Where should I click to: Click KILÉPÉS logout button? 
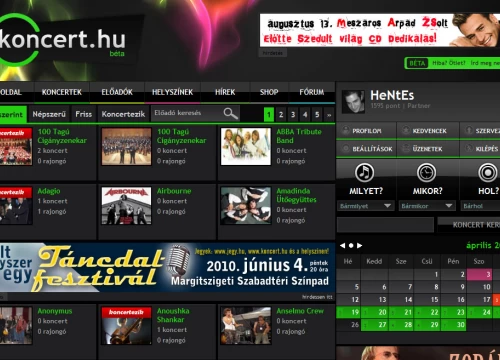(x=480, y=149)
